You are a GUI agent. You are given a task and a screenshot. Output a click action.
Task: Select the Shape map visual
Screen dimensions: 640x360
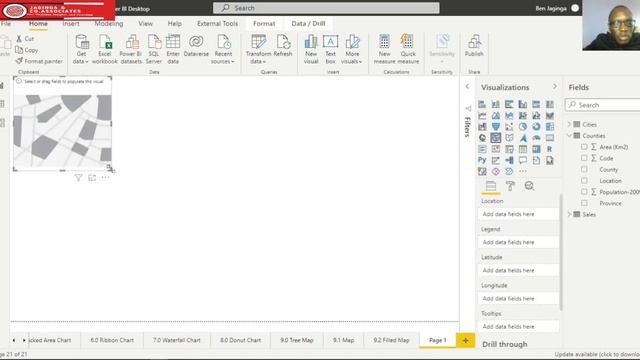pos(509,138)
